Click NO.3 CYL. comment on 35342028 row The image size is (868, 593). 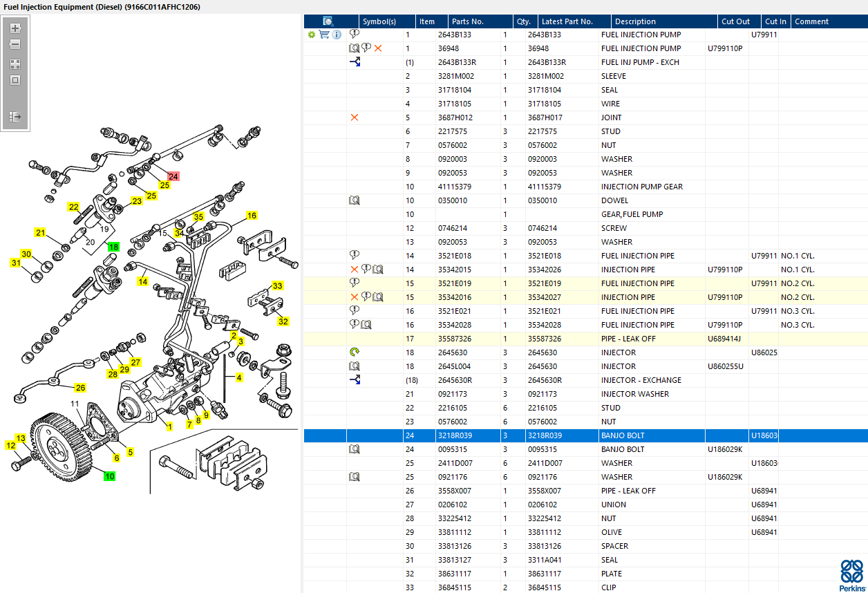[x=798, y=325]
